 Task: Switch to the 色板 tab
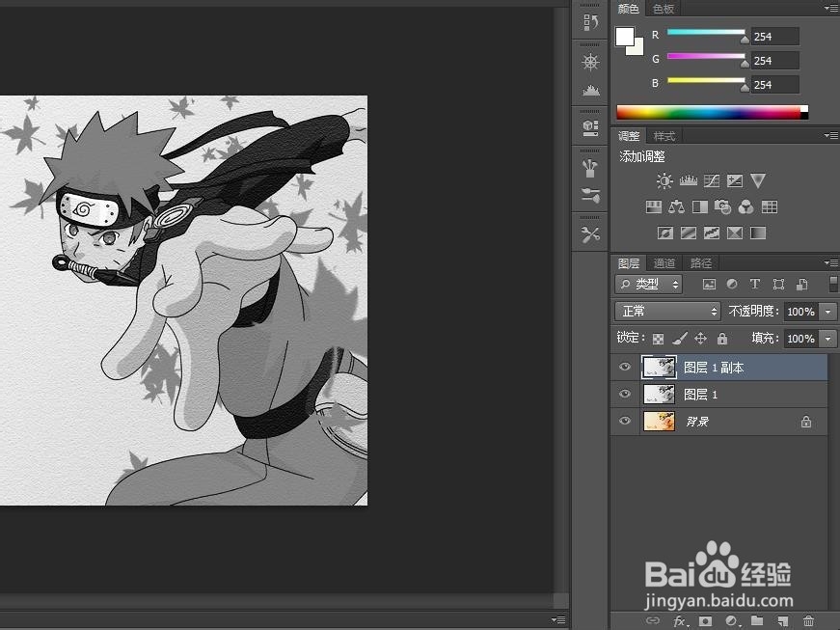point(664,9)
